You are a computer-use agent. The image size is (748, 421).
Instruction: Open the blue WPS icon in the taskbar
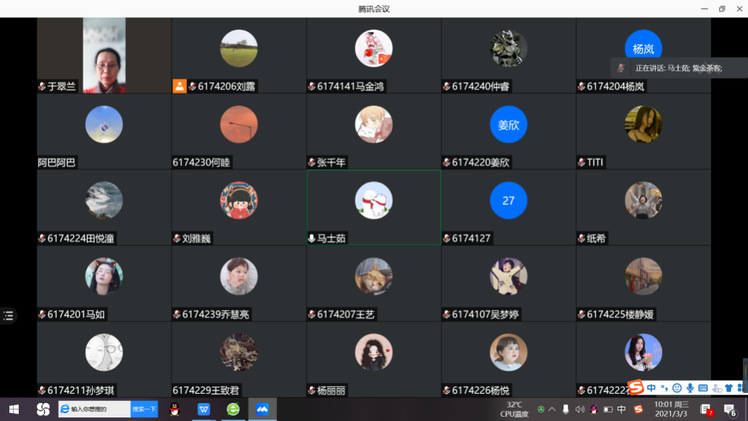pyautogui.click(x=204, y=409)
